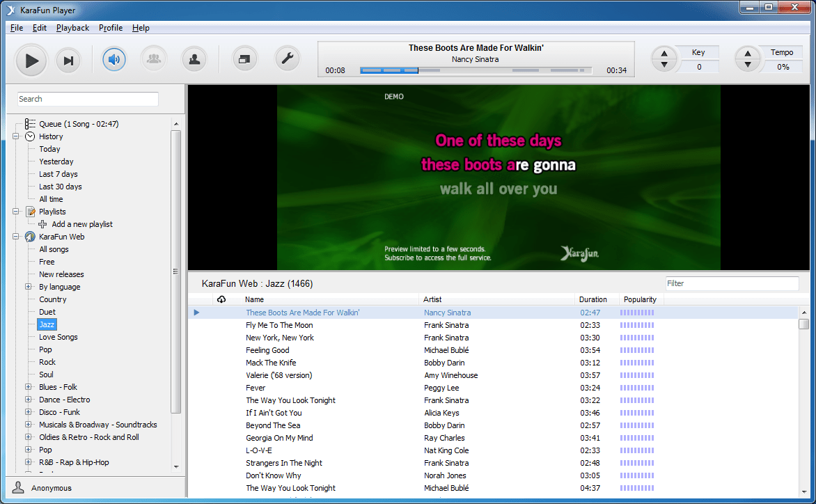Toggle the dual-screen display icon
Image resolution: width=816 pixels, height=504 pixels.
pos(244,59)
